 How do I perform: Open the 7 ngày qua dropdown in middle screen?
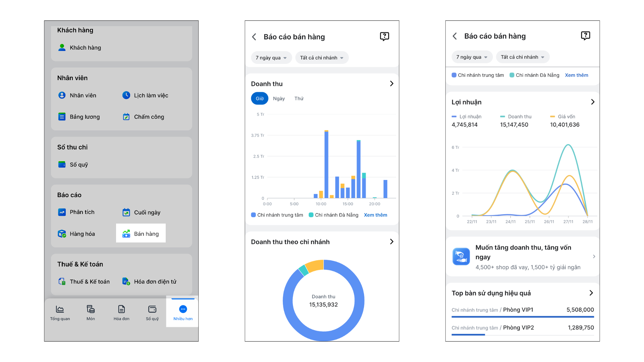pyautogui.click(x=271, y=58)
